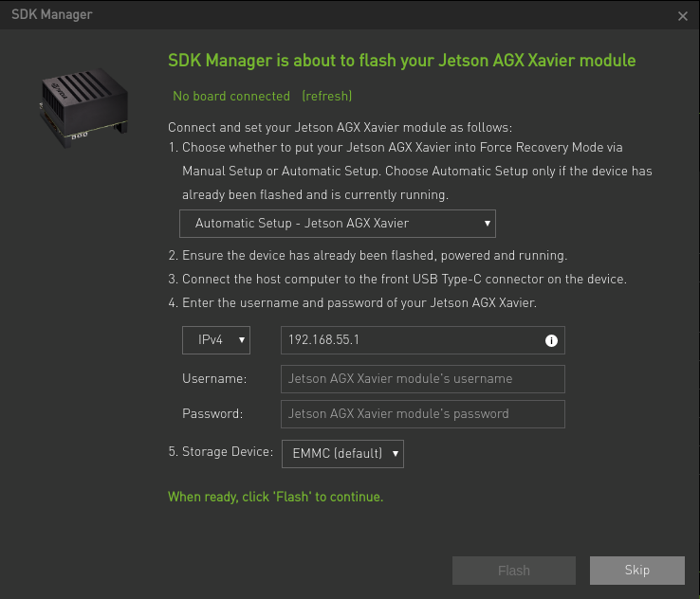
Task: Click the SDK Manager title bar text
Action: (x=52, y=15)
